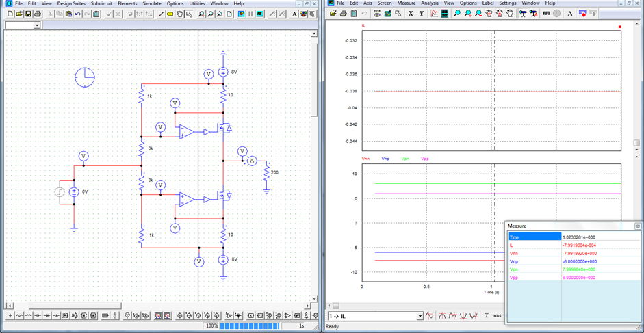Print the Simview waveform

pyautogui.click(x=344, y=14)
